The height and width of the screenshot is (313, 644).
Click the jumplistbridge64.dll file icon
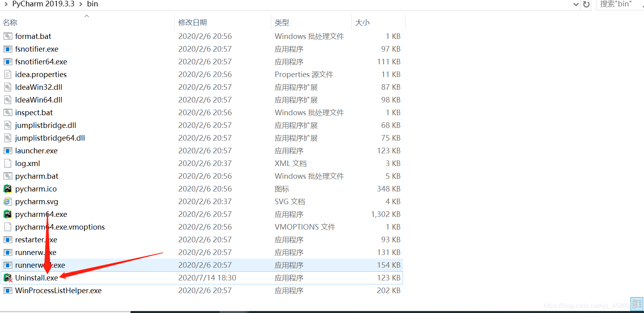point(8,138)
